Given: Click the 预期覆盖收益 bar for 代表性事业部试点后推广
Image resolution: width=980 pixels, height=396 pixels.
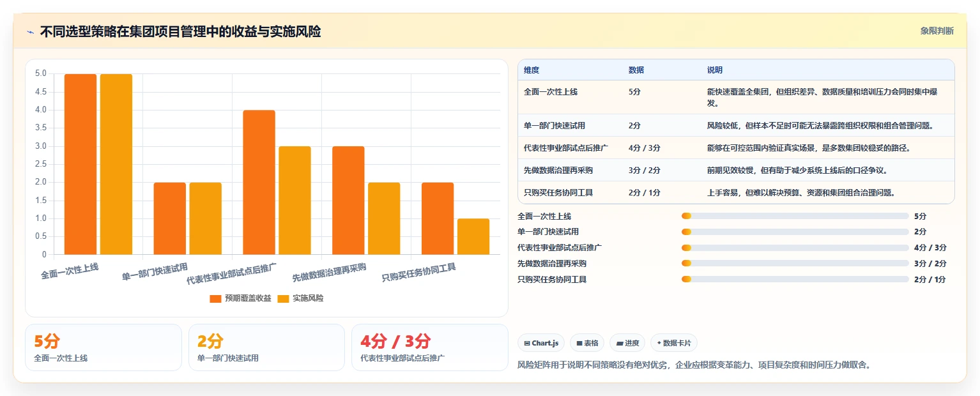Looking at the screenshot, I should tap(259, 183).
